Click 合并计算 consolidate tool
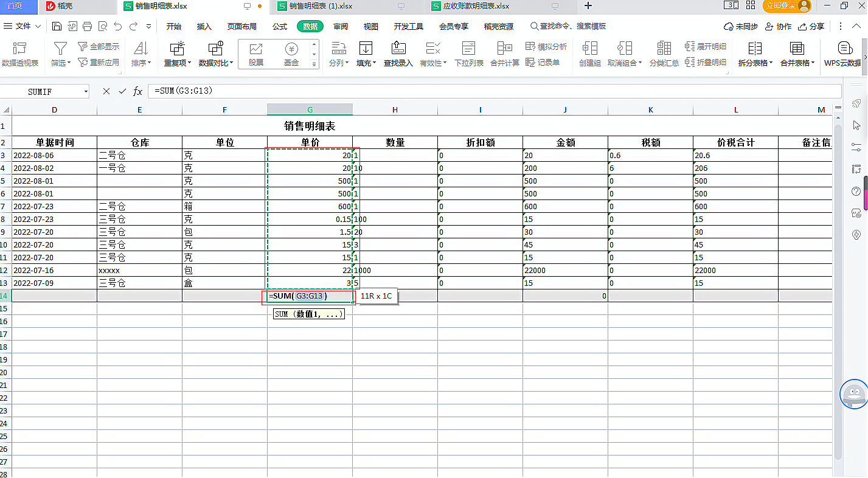The height and width of the screenshot is (478, 868). tap(505, 54)
